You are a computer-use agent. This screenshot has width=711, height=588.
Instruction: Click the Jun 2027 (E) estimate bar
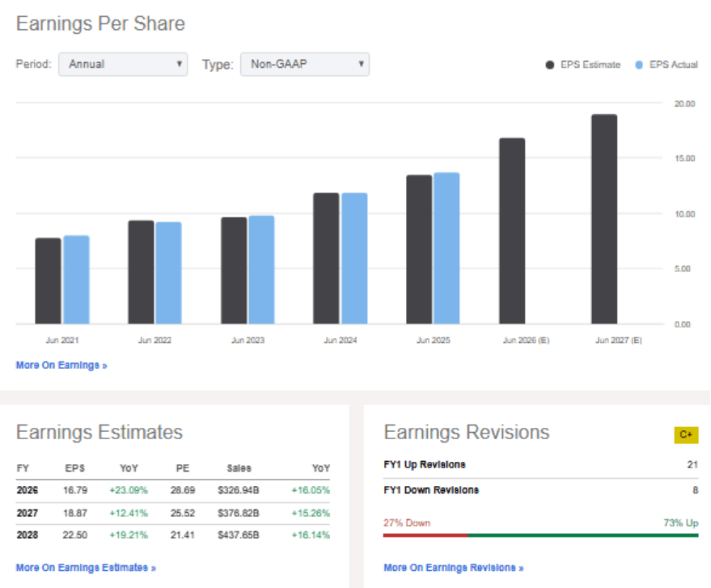604,218
